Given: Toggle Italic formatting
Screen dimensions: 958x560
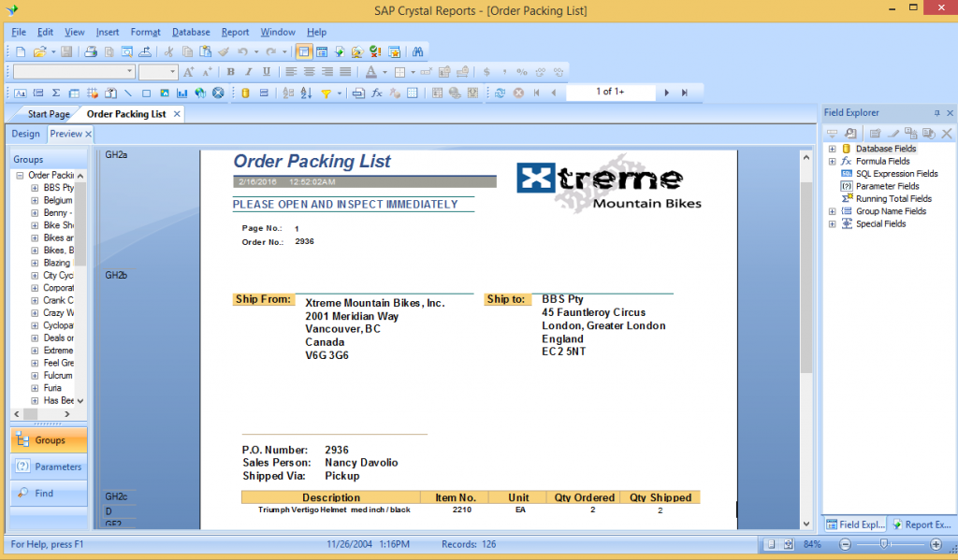Looking at the screenshot, I should tap(249, 72).
